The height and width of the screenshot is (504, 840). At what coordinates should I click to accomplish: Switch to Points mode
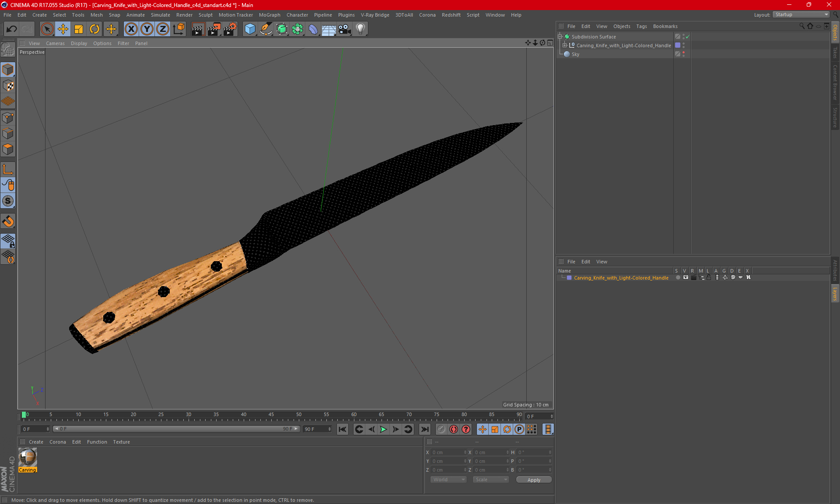coord(8,118)
